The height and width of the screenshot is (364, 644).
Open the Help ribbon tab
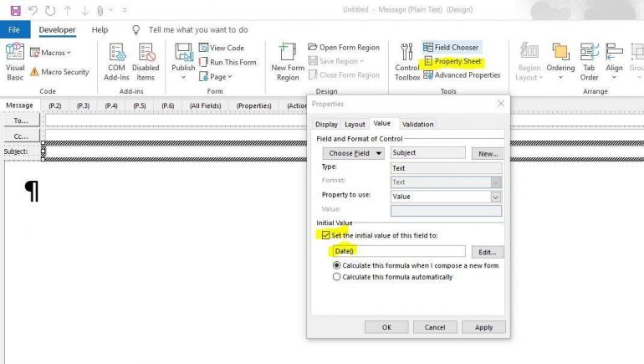(100, 29)
